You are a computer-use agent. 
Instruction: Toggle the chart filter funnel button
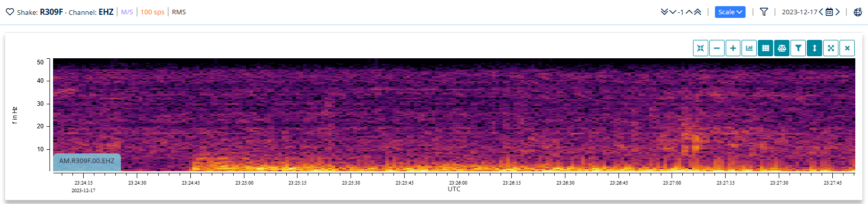coord(798,48)
